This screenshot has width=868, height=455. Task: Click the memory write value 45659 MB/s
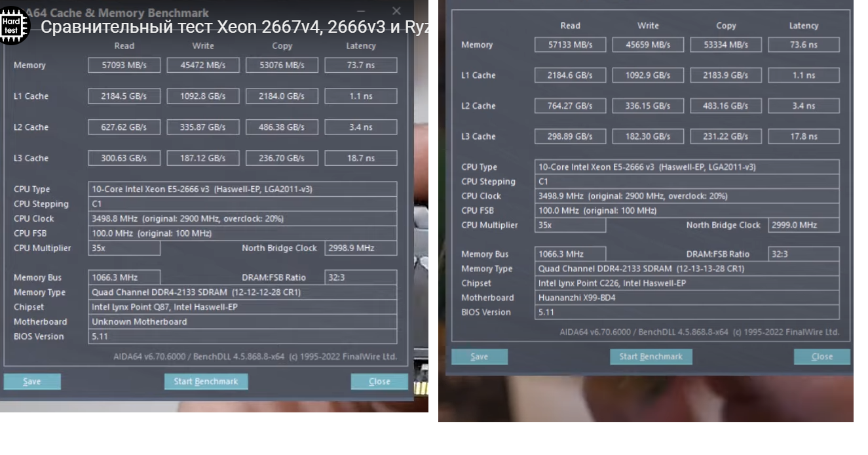pos(648,45)
